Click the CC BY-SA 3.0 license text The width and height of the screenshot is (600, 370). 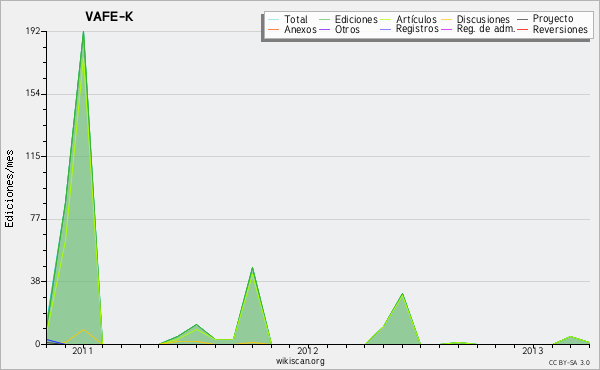pyautogui.click(x=569, y=362)
